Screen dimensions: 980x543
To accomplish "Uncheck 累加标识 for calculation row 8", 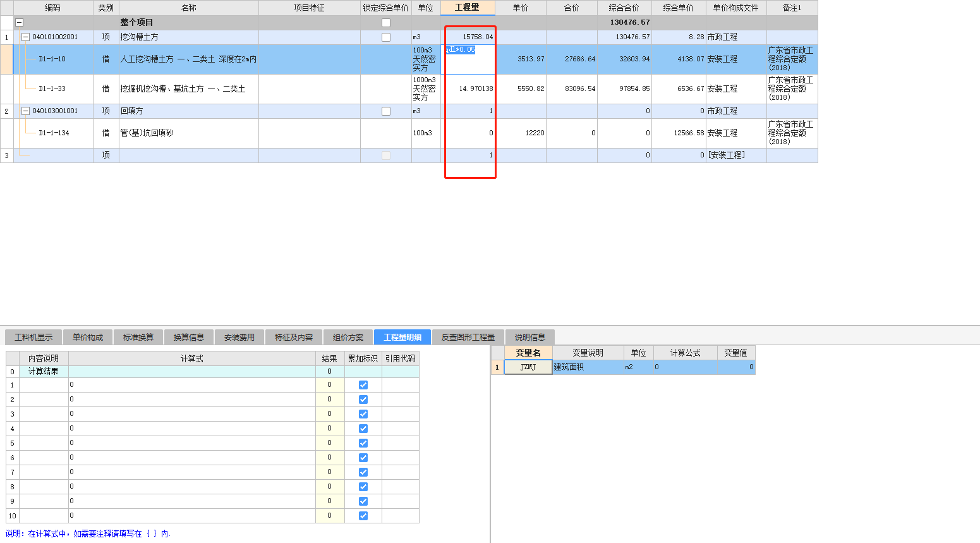I will [363, 487].
